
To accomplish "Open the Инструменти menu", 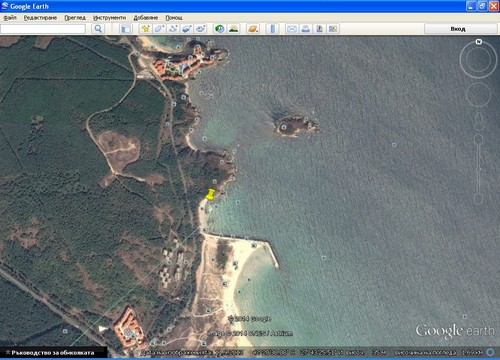I will pyautogui.click(x=109, y=18).
